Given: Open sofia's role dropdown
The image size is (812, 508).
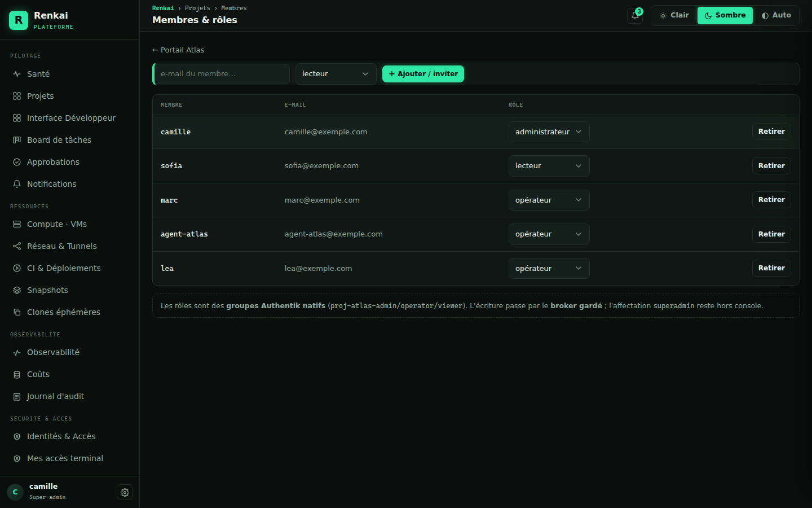Looking at the screenshot, I should [x=549, y=166].
